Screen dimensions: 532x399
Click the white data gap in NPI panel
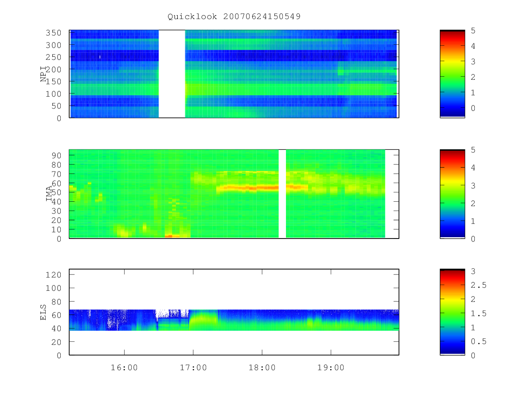(x=172, y=74)
